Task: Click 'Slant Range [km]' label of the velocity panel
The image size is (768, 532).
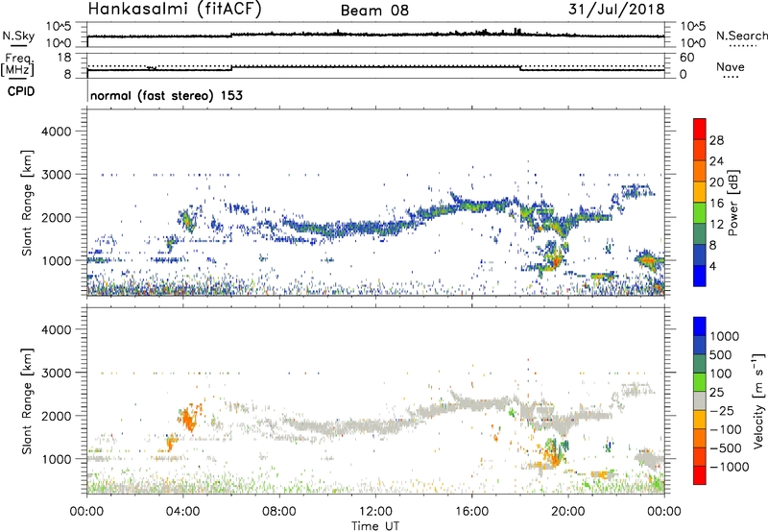Action: coord(27,401)
